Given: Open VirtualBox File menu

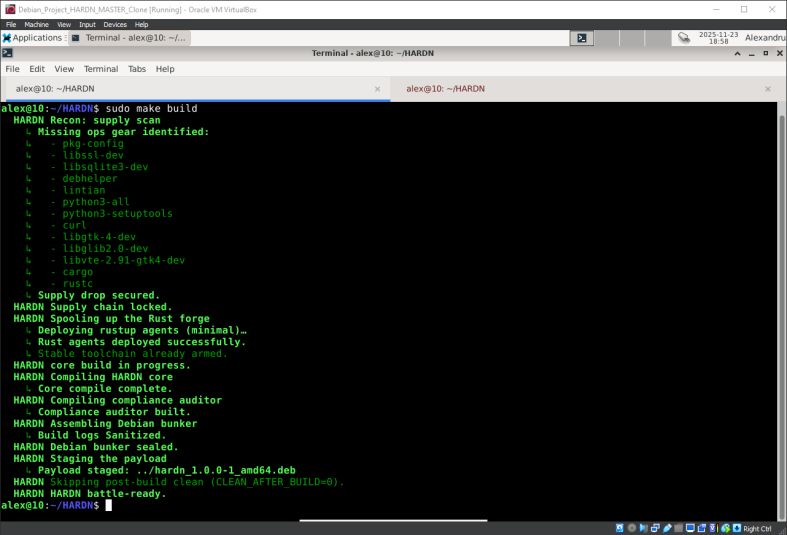Looking at the screenshot, I should point(11,24).
